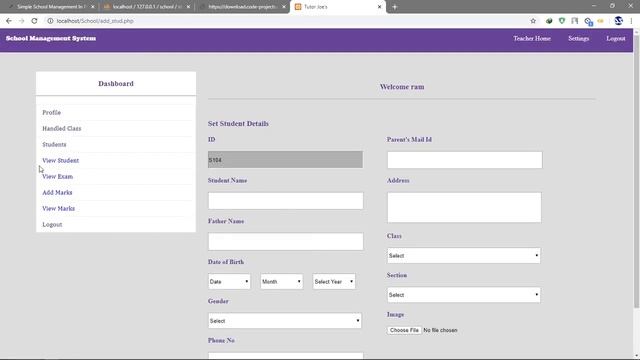Click the Choose File button for Image

[404, 330]
